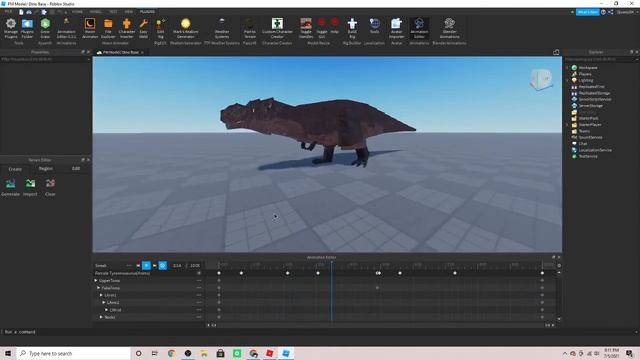This screenshot has width=640, height=360.
Task: Open the Blender Animations plugin
Action: click(449, 28)
